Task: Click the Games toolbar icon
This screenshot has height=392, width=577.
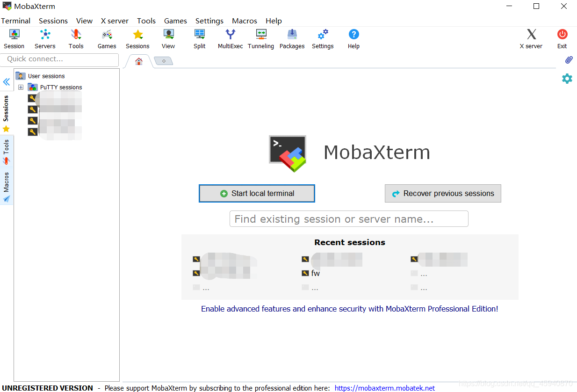Action: tap(107, 39)
